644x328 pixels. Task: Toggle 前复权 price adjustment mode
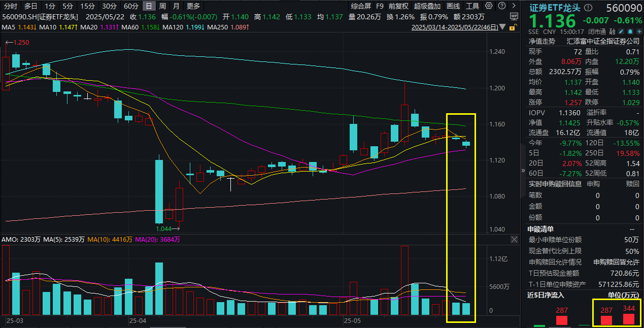coord(398,6)
